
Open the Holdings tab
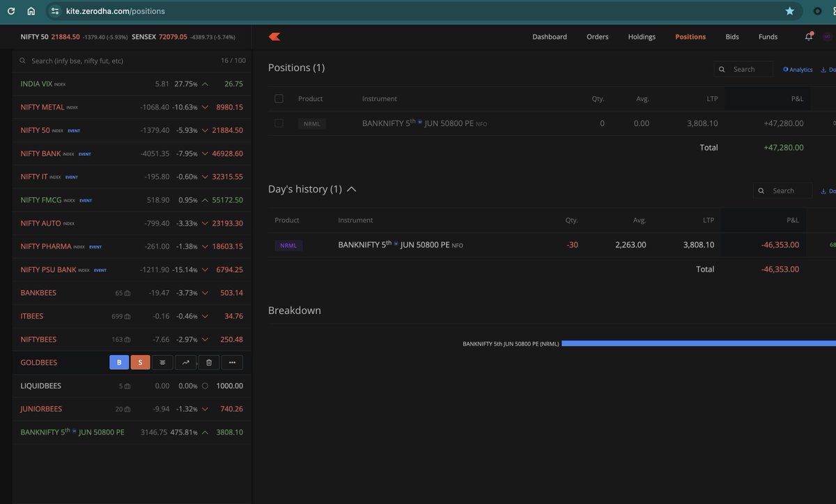pos(642,37)
